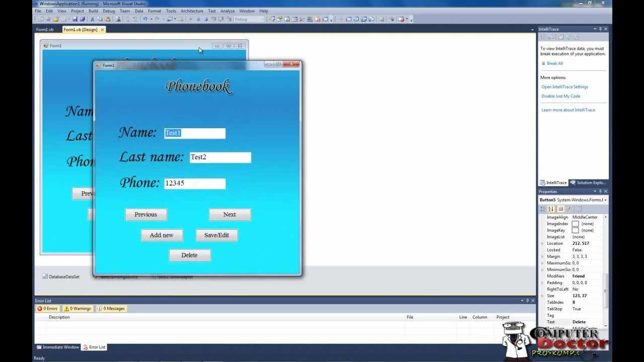Click the Stop Debugging toolbar icon
This screenshot has width=644, height=362.
click(x=206, y=19)
